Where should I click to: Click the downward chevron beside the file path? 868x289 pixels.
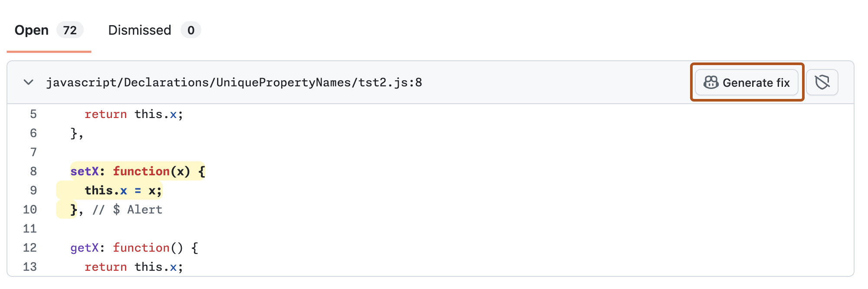[29, 82]
